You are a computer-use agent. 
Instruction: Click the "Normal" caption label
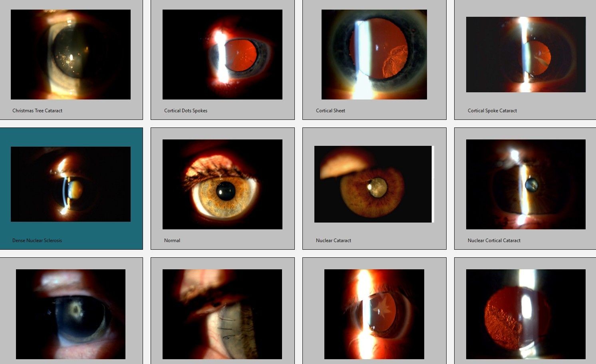pyautogui.click(x=172, y=241)
